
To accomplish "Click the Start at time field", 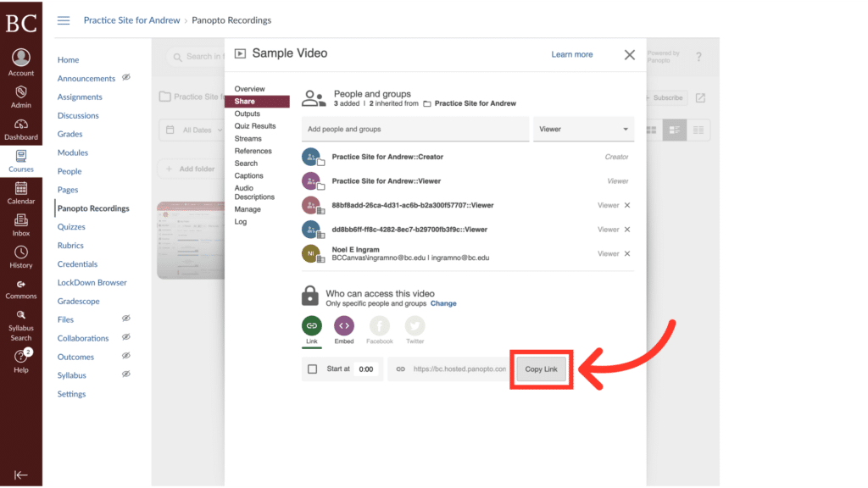I will click(366, 369).
